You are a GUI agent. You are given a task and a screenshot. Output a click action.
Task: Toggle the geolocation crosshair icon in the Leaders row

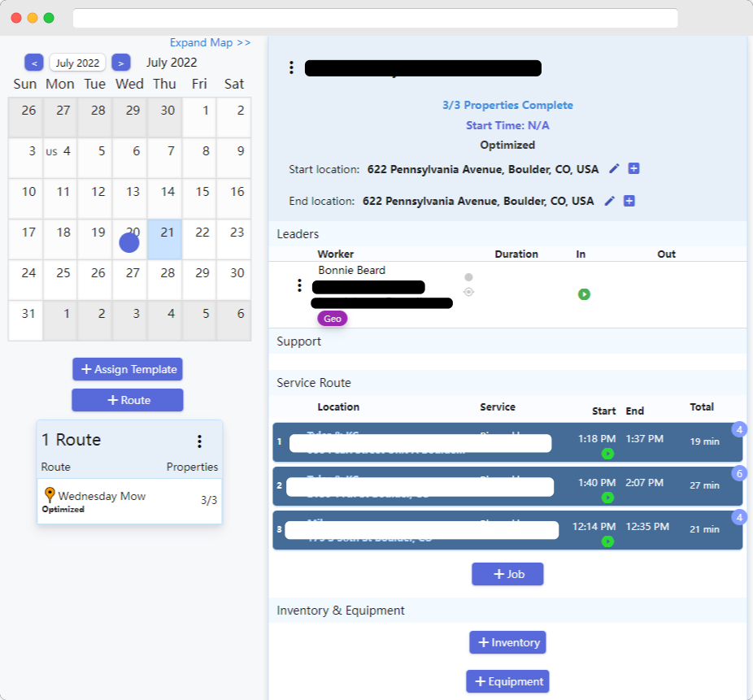(x=468, y=291)
